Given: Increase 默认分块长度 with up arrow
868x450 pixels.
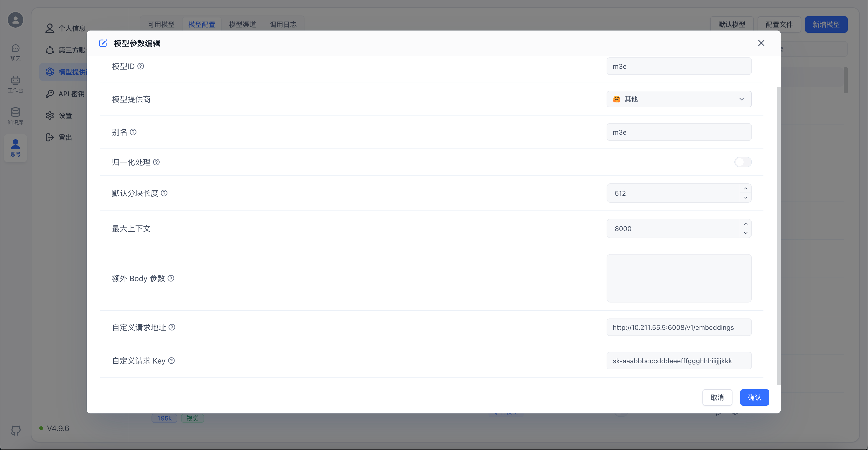Looking at the screenshot, I should [x=746, y=188].
